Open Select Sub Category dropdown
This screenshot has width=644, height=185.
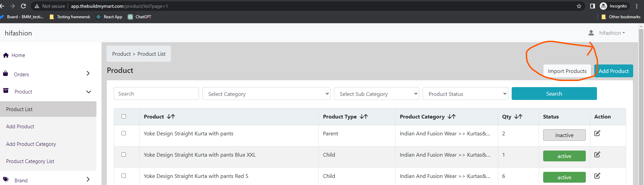click(x=376, y=94)
